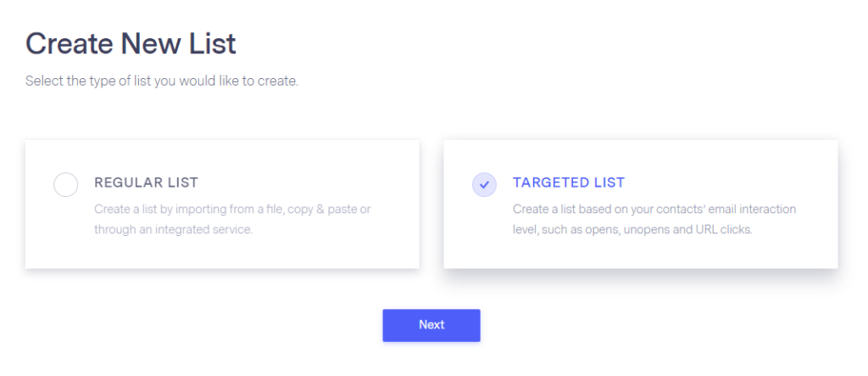Screen dimensions: 868x376
Task: Select the Regular List radio button
Action: (65, 184)
